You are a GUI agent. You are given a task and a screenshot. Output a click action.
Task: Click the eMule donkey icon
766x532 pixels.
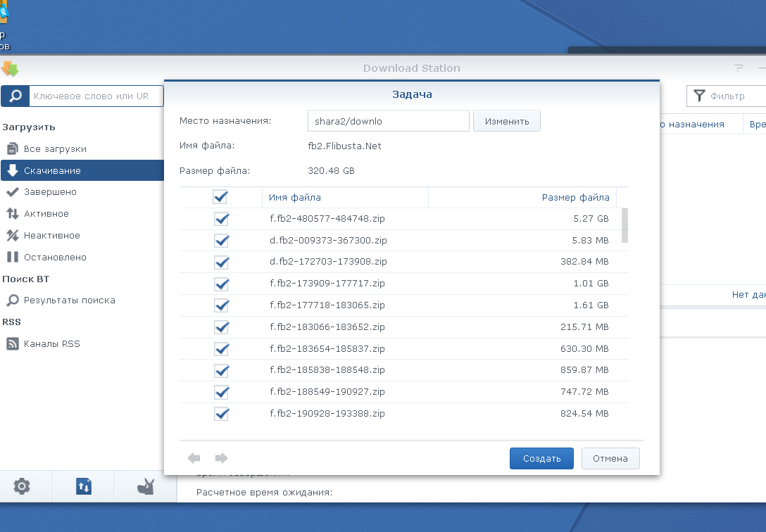(x=146, y=486)
